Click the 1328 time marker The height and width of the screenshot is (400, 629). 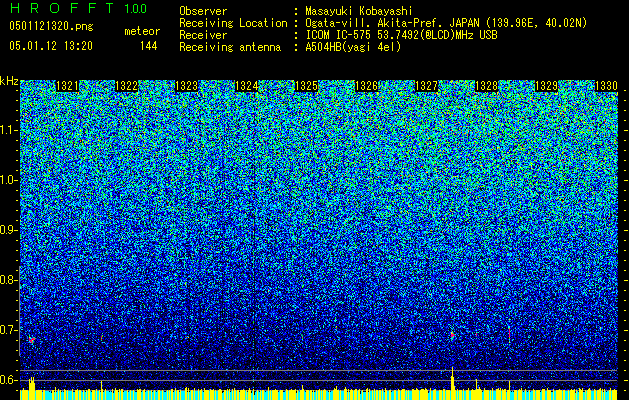[x=486, y=86]
